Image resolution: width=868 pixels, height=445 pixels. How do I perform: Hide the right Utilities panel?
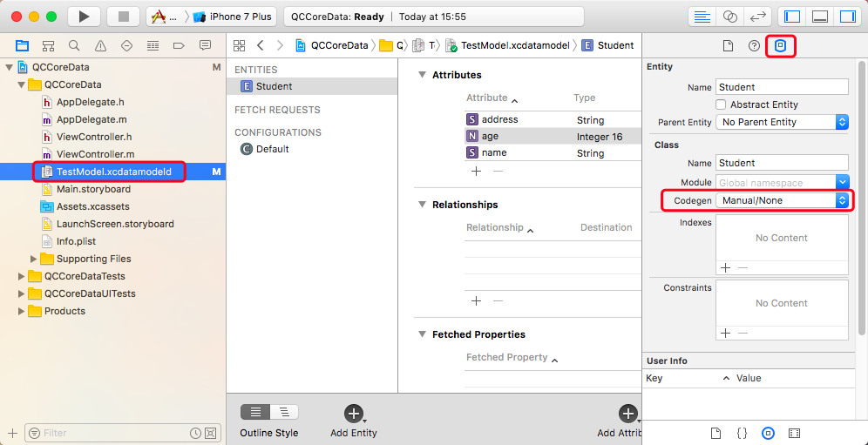[846, 17]
